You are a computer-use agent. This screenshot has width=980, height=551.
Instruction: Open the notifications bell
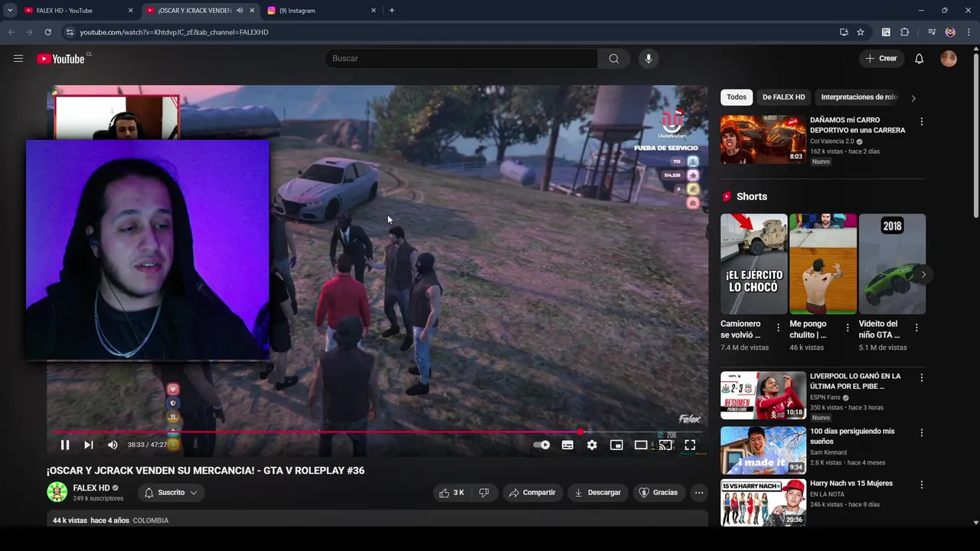click(919, 59)
